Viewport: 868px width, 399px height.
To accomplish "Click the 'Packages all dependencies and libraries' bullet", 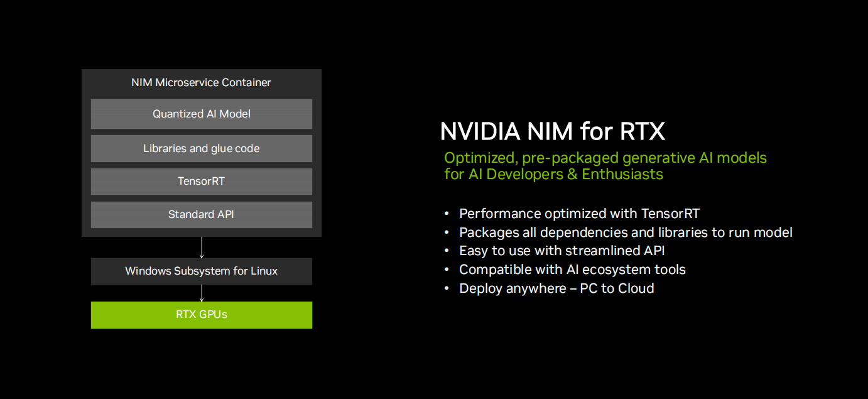I will click(626, 232).
